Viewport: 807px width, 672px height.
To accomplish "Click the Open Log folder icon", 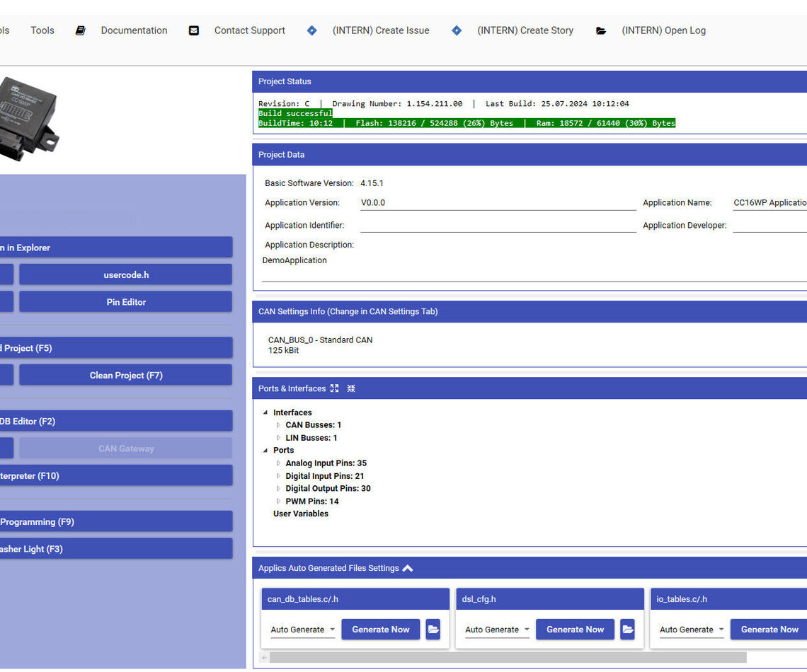I will pyautogui.click(x=601, y=30).
